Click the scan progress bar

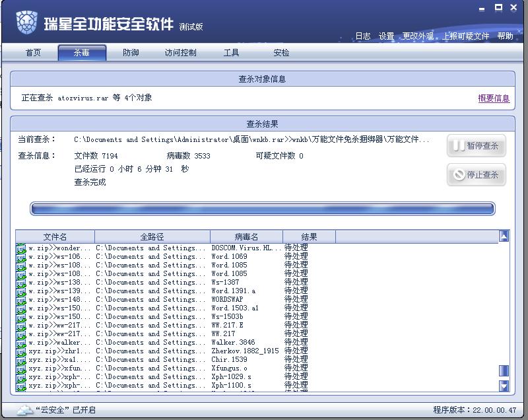pyautogui.click(x=262, y=209)
